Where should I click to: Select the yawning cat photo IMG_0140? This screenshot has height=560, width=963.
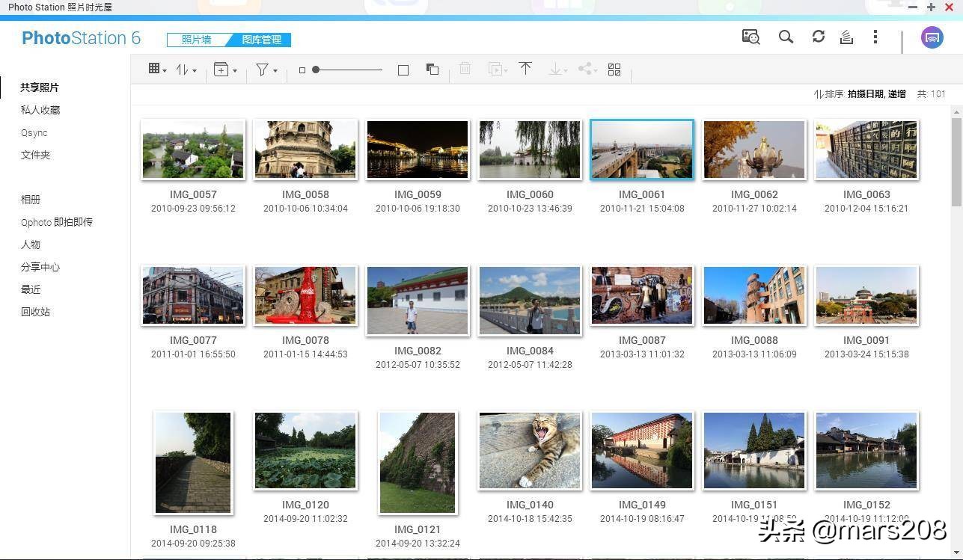point(530,450)
